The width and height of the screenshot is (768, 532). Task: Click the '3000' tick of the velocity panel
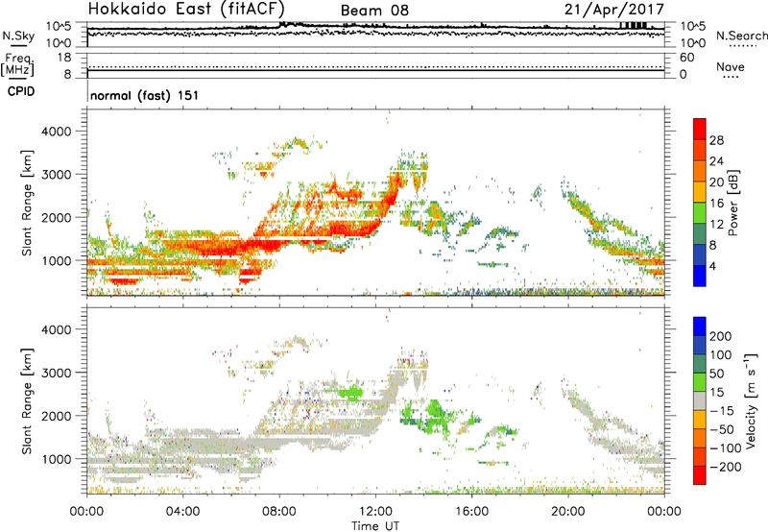(x=56, y=373)
